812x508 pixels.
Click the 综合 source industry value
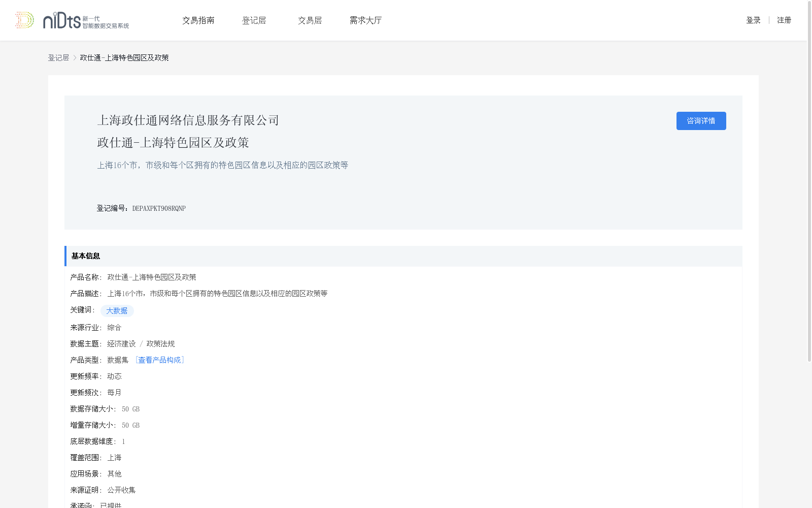[x=114, y=328]
